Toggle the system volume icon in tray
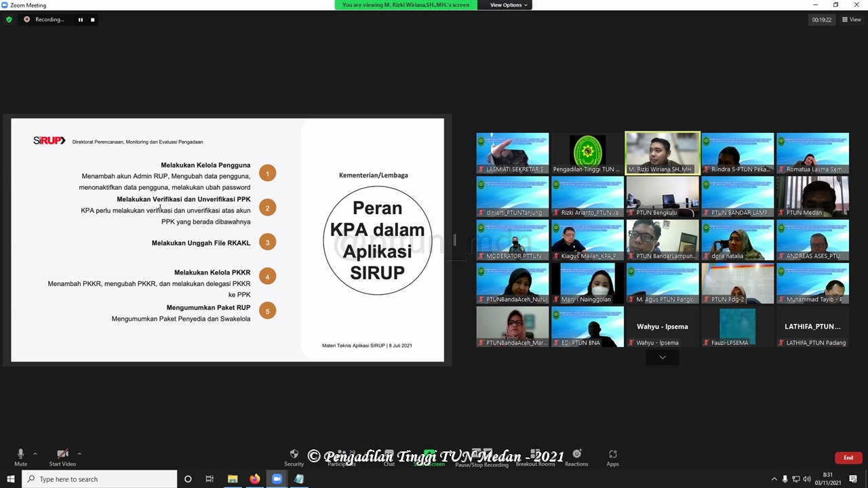 pos(807,479)
